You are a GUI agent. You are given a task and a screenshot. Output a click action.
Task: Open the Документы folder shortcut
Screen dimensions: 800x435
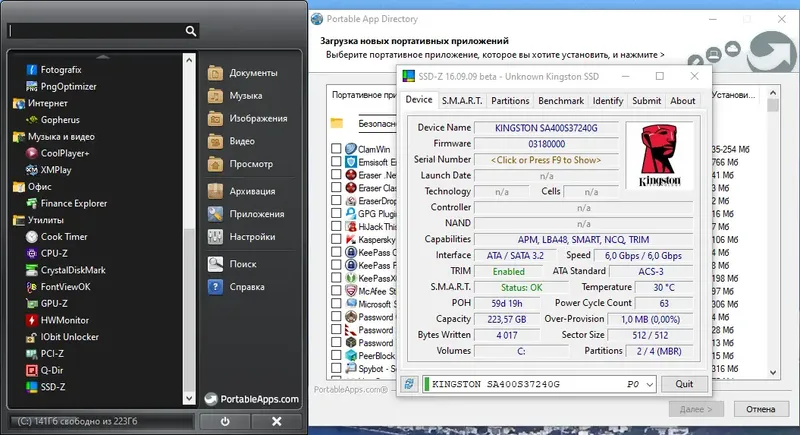[x=243, y=73]
